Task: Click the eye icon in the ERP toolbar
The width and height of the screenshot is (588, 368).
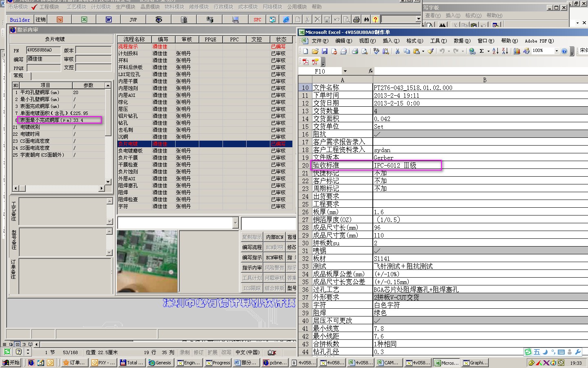Action: coord(158,20)
